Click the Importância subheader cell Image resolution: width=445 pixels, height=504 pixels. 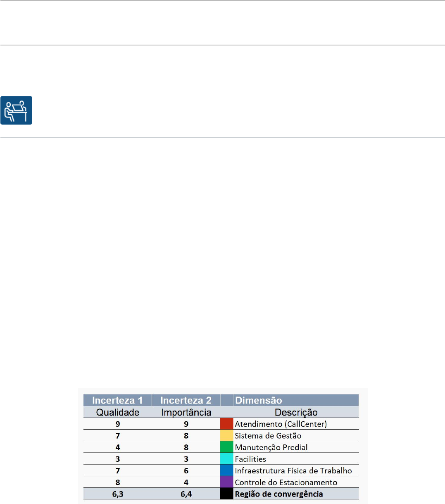[x=186, y=412]
